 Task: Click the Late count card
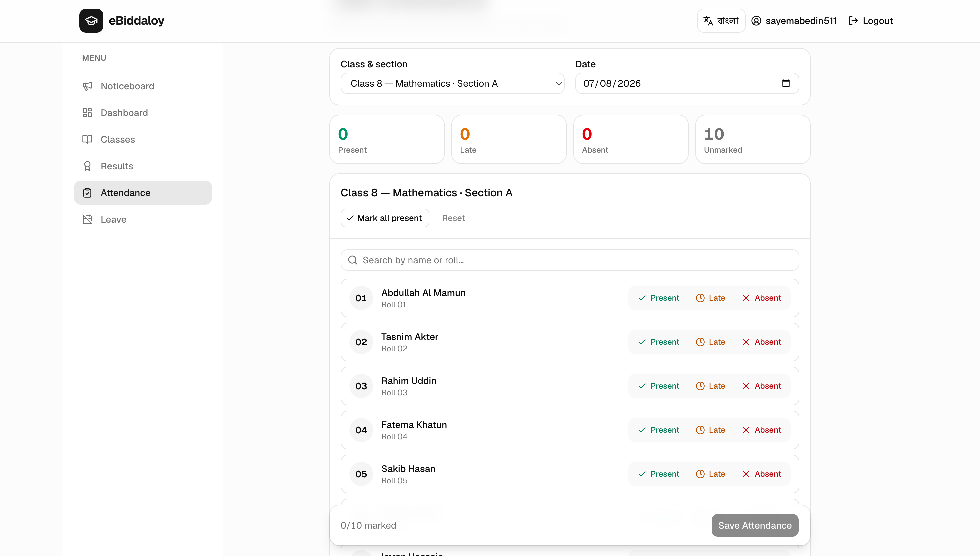point(509,139)
